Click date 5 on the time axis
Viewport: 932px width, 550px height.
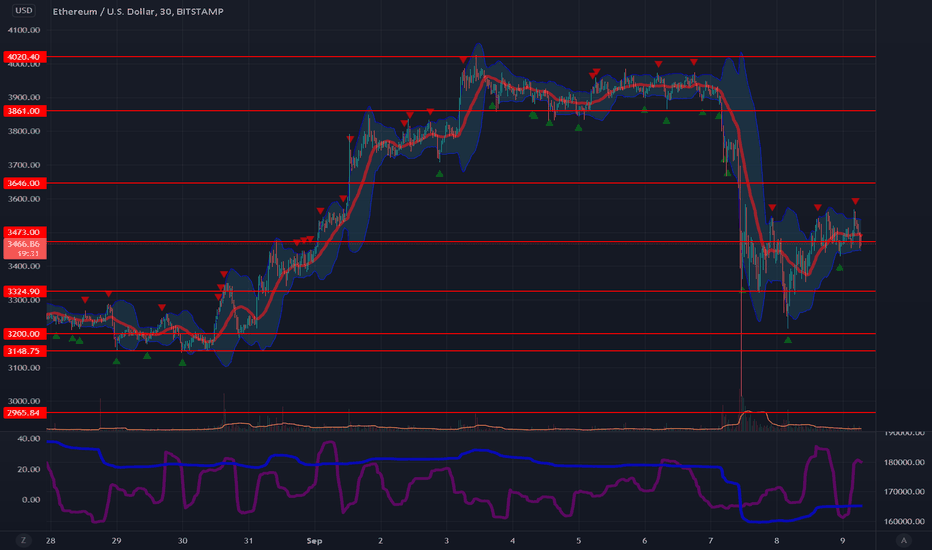click(578, 540)
